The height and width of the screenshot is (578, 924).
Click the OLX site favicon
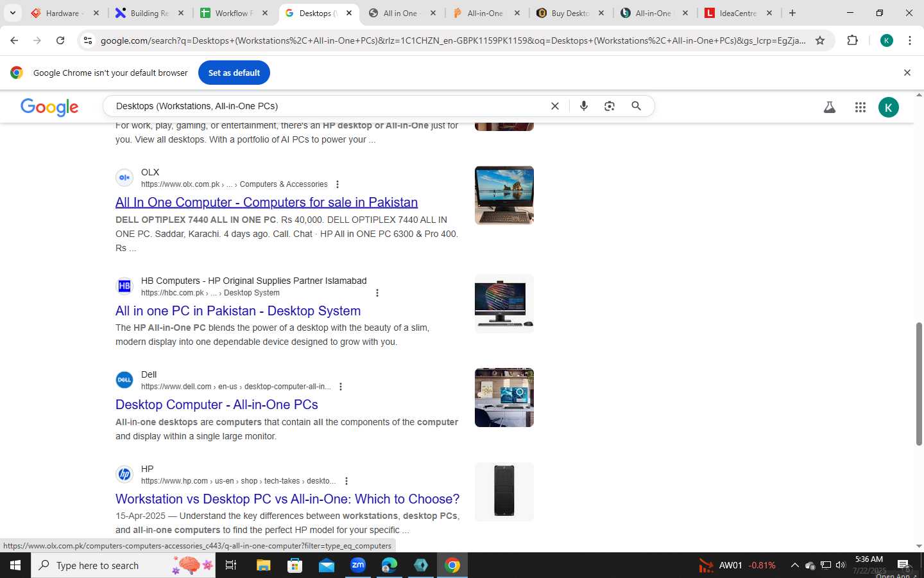pos(124,177)
